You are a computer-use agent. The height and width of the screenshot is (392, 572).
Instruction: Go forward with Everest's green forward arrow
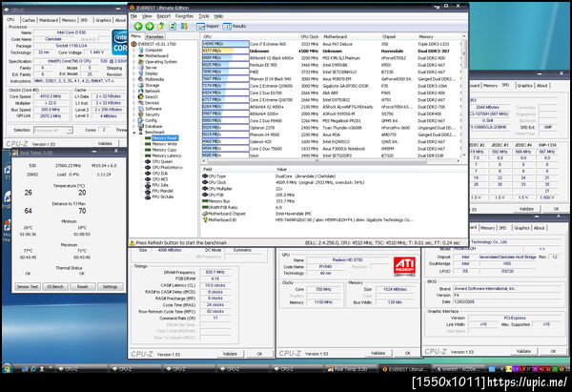[150, 27]
